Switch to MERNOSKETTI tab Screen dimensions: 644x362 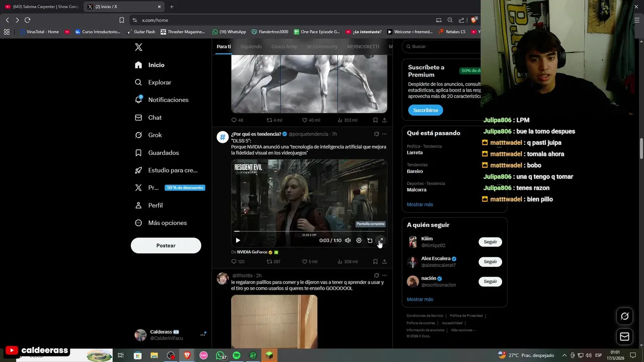pos(363,47)
